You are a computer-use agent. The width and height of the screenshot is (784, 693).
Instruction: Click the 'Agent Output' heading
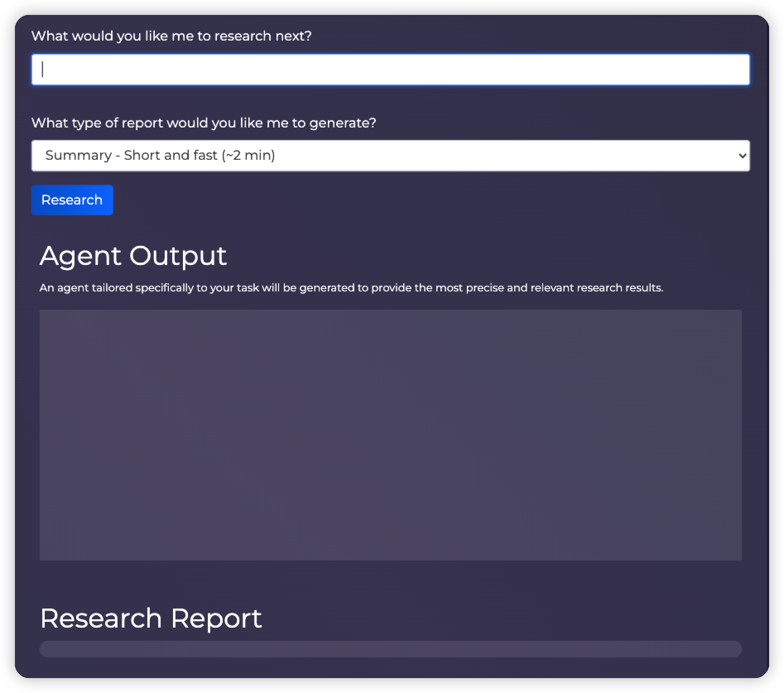133,256
